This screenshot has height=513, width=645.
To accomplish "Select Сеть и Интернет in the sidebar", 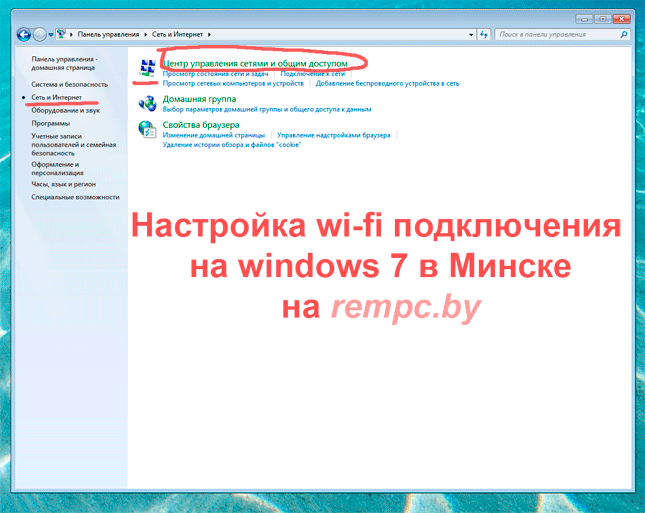I will point(56,97).
